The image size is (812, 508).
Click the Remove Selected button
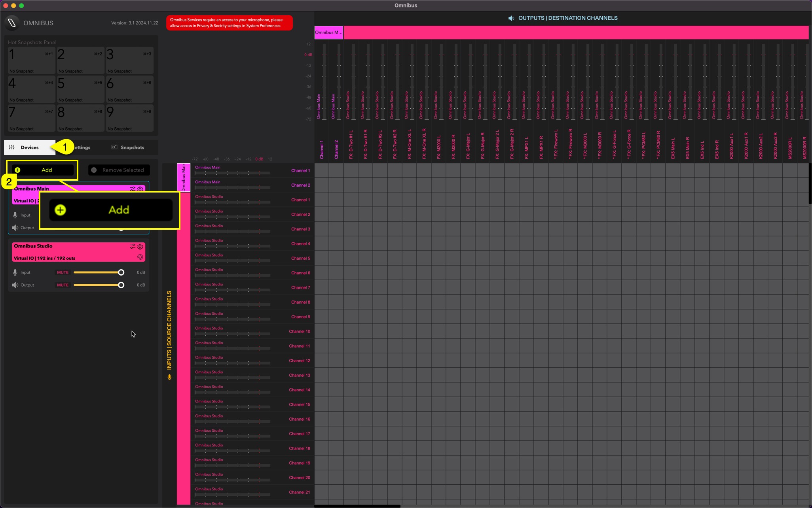pos(119,170)
